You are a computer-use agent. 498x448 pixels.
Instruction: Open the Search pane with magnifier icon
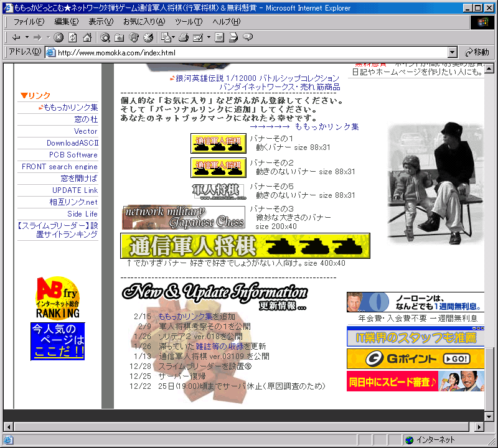pyautogui.click(x=105, y=37)
